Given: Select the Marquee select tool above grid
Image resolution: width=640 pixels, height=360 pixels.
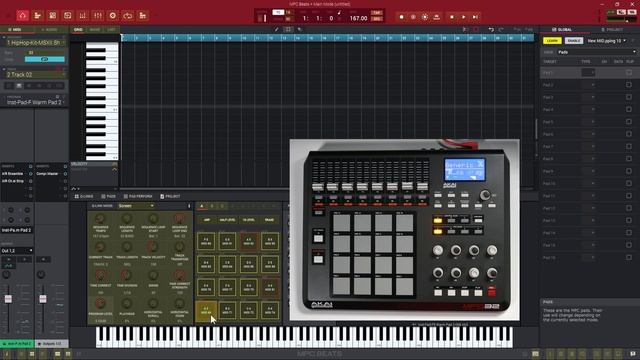Looking at the screenshot, I should tap(288, 29).
